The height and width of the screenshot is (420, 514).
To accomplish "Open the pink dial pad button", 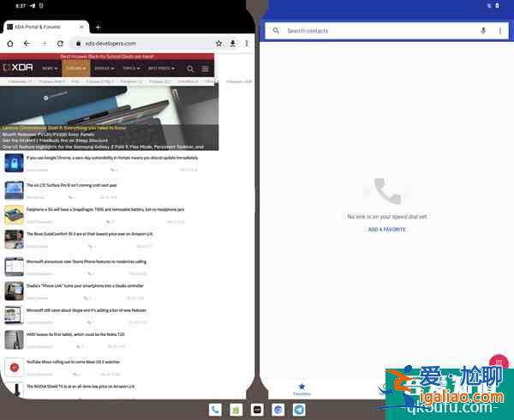I will 499,363.
